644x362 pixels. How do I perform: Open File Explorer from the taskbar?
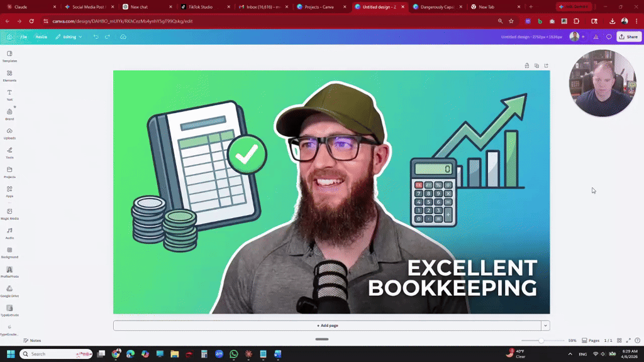(x=175, y=354)
